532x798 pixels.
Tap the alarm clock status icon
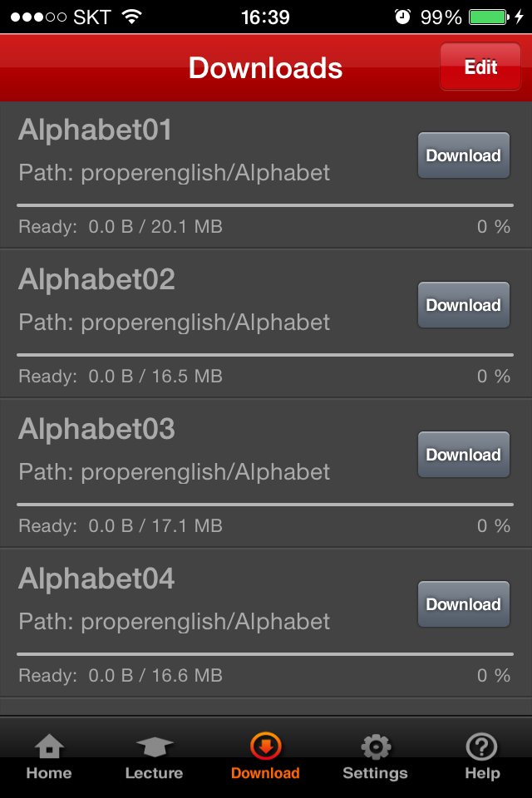pos(402,17)
